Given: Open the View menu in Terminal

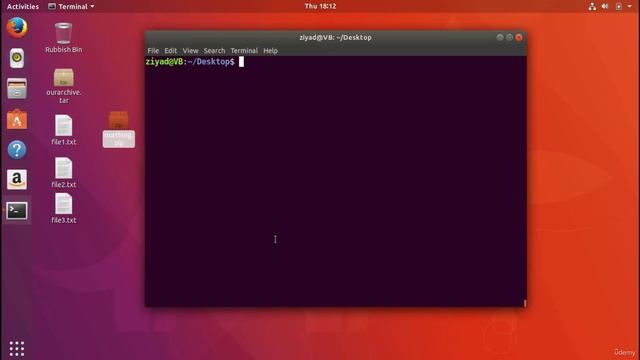Looking at the screenshot, I should tap(190, 51).
